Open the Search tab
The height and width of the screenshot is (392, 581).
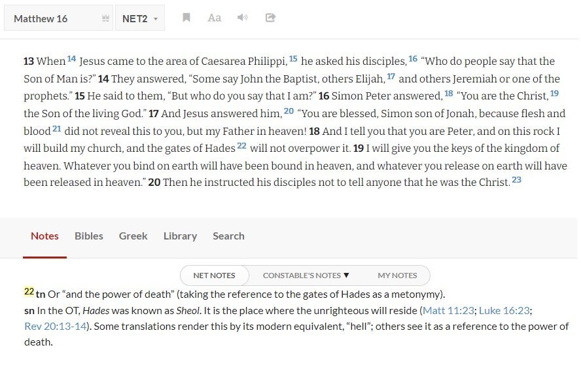coord(228,236)
